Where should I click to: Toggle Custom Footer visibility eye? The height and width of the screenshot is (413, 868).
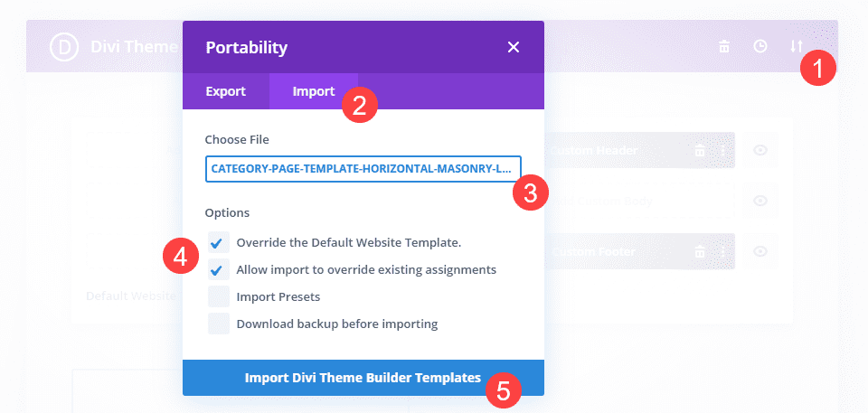(760, 251)
